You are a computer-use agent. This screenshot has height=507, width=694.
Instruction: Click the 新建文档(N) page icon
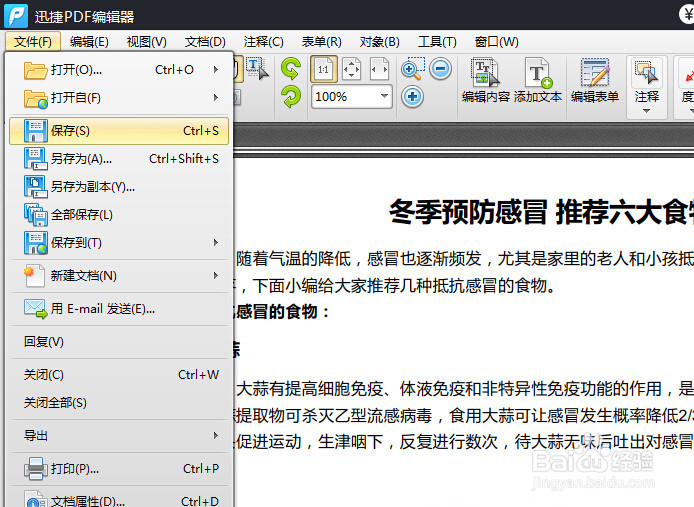point(35,275)
